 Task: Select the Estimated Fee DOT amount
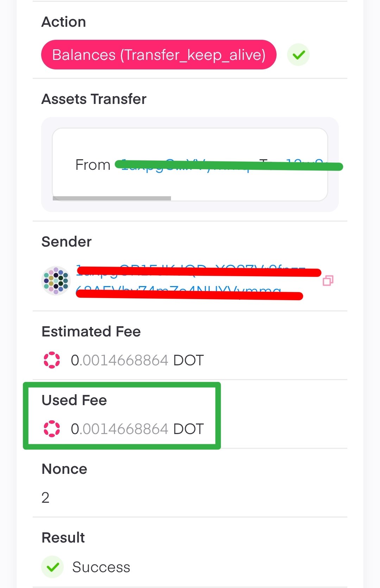(x=137, y=360)
